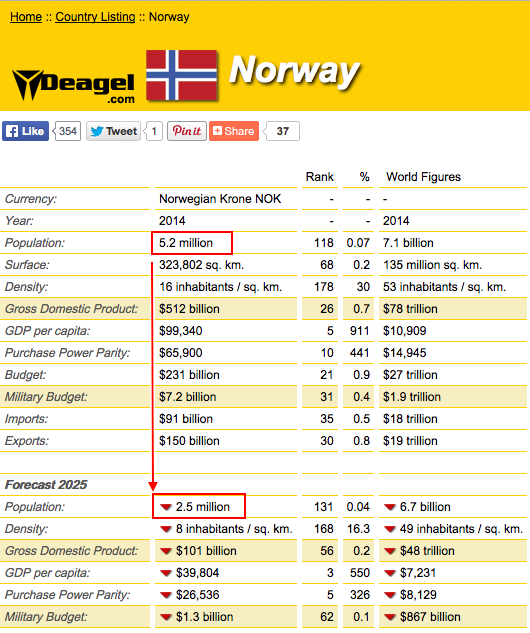
Task: Click the tweet count bubble
Action: click(154, 131)
